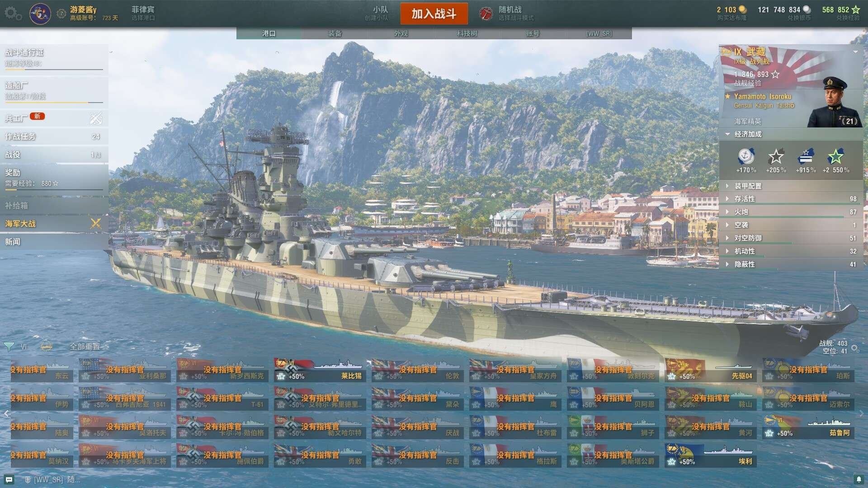Click the 加入战斗 battle button
868x488 pixels.
pyautogui.click(x=434, y=14)
